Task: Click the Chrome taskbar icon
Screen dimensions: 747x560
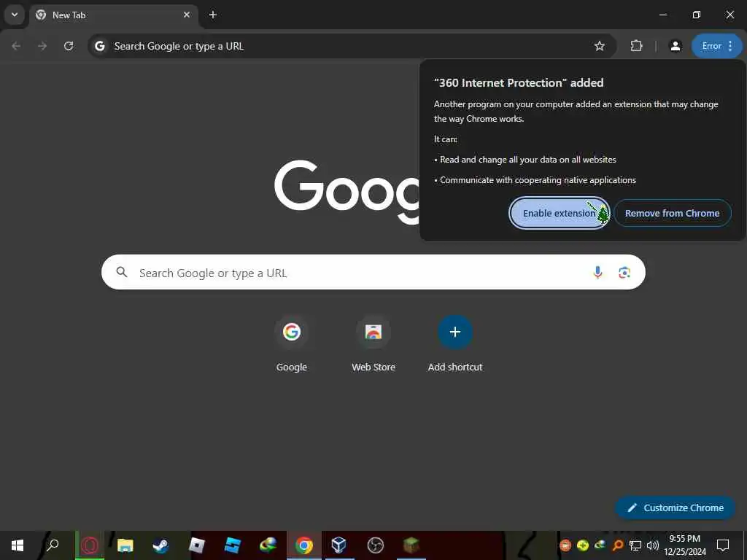Action: click(304, 545)
